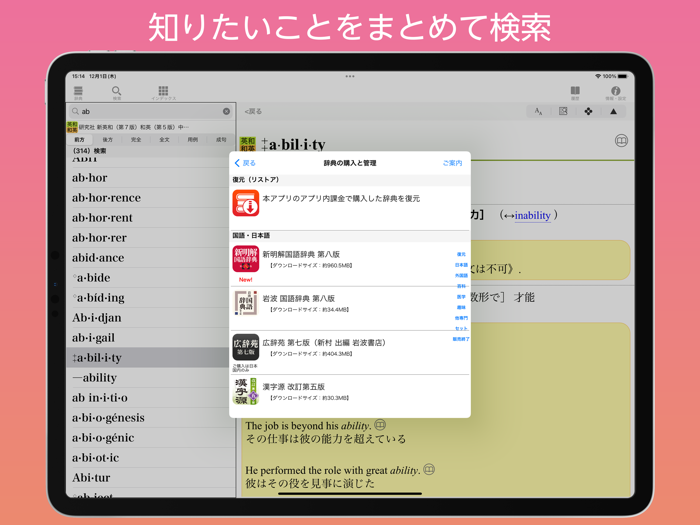Click the red restore download icon
Viewport: 700px width, 525px height.
[x=246, y=203]
